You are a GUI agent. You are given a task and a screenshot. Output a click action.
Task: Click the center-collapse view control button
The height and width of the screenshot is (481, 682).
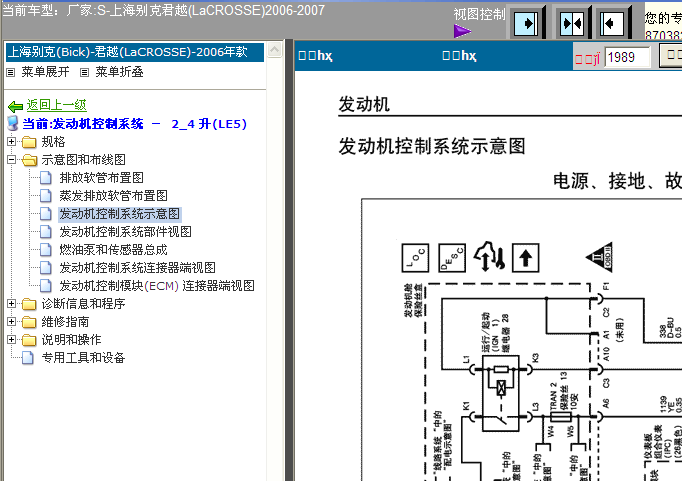[x=572, y=23]
